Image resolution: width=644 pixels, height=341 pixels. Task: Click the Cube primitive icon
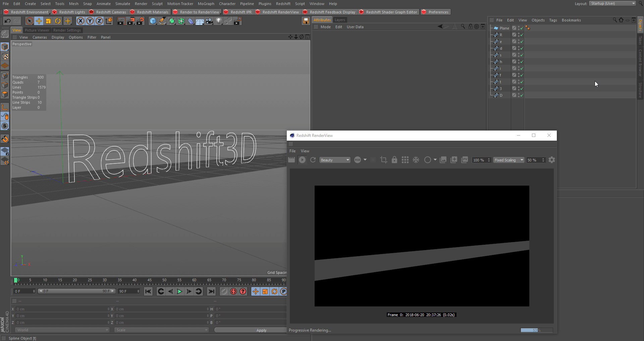(153, 21)
